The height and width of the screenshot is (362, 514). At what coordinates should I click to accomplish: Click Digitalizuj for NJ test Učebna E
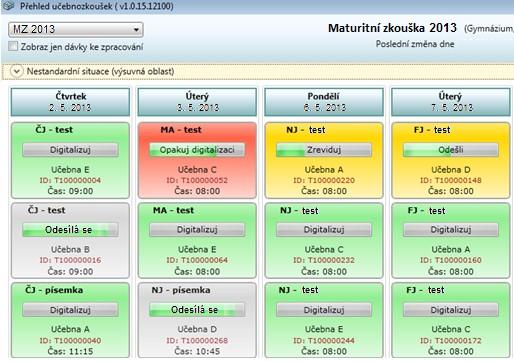pyautogui.click(x=324, y=310)
